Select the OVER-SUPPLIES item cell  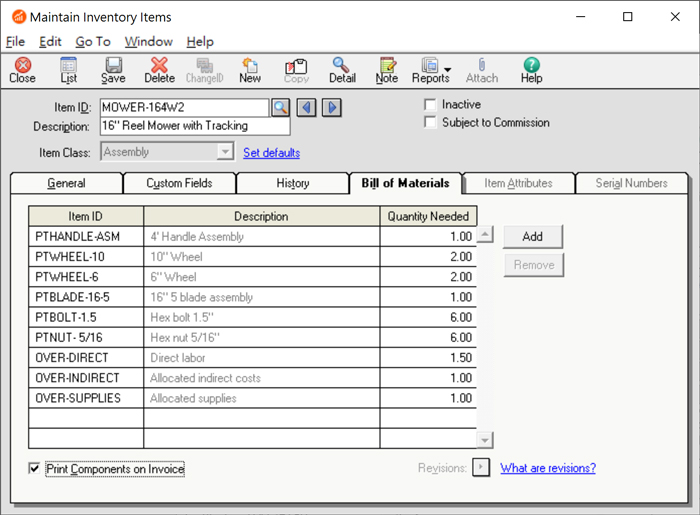click(x=86, y=398)
